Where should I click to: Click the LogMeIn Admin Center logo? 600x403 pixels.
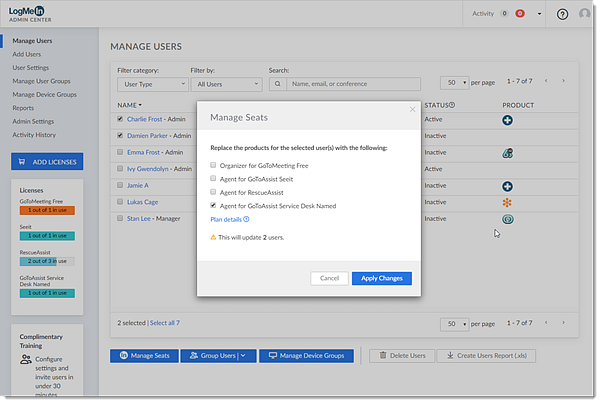point(30,14)
